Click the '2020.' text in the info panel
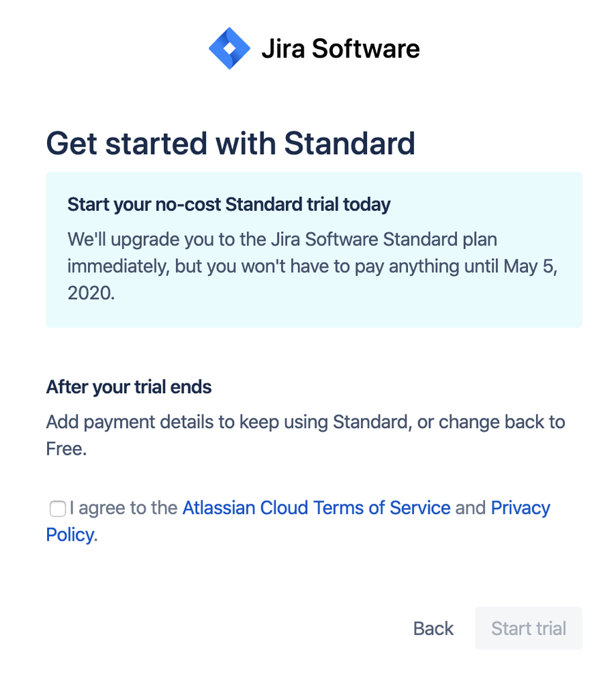This screenshot has width=616, height=682. click(x=91, y=293)
